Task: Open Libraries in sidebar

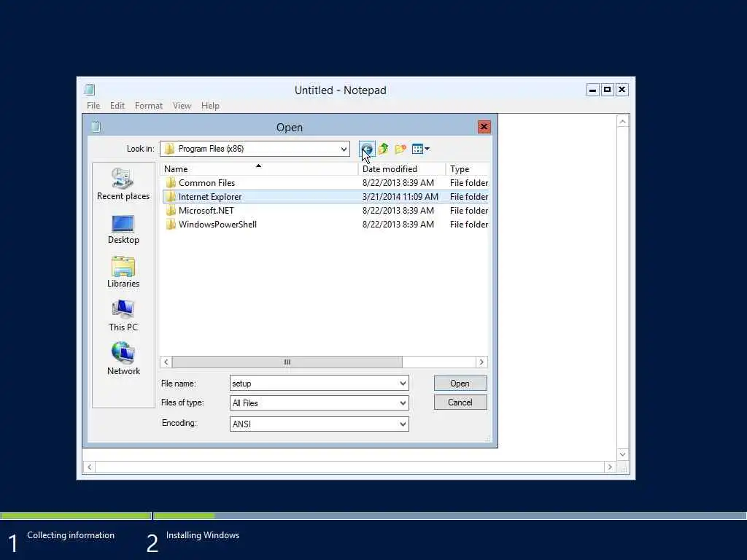Action: tap(123, 273)
